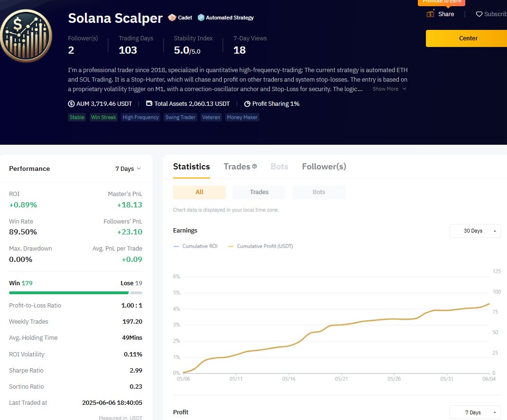This screenshot has height=420, width=507.
Task: Click the Chart data local time zone note
Action: (226, 210)
